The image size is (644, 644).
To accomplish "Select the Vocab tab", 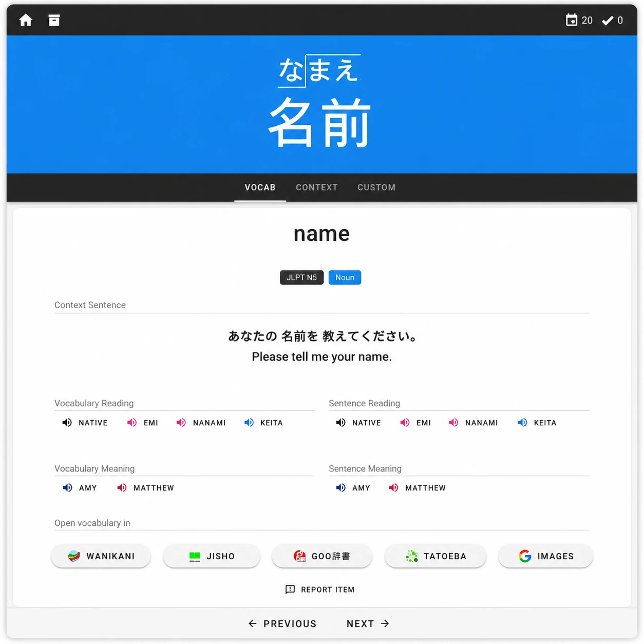I will [260, 187].
